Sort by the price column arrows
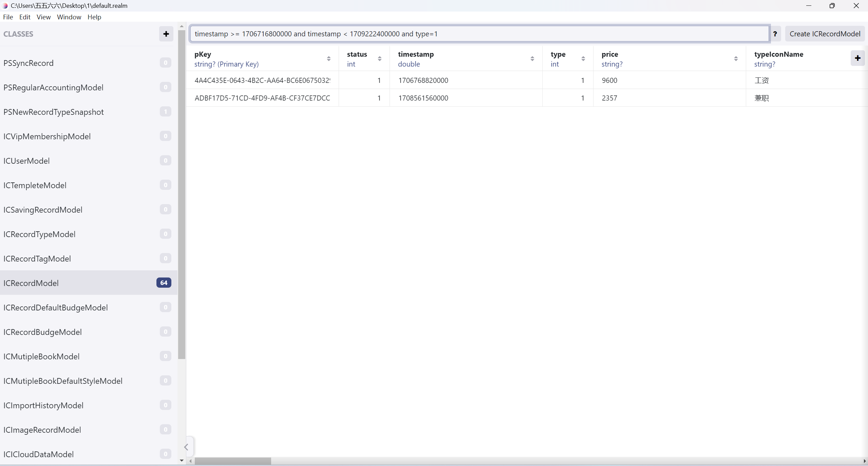The image size is (868, 466). coord(736,59)
